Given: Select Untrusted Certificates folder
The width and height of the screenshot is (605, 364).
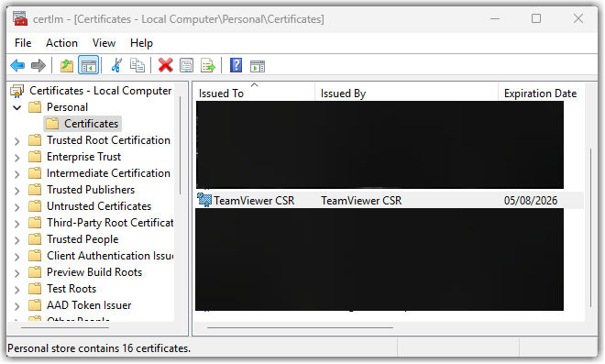Looking at the screenshot, I should tap(99, 206).
